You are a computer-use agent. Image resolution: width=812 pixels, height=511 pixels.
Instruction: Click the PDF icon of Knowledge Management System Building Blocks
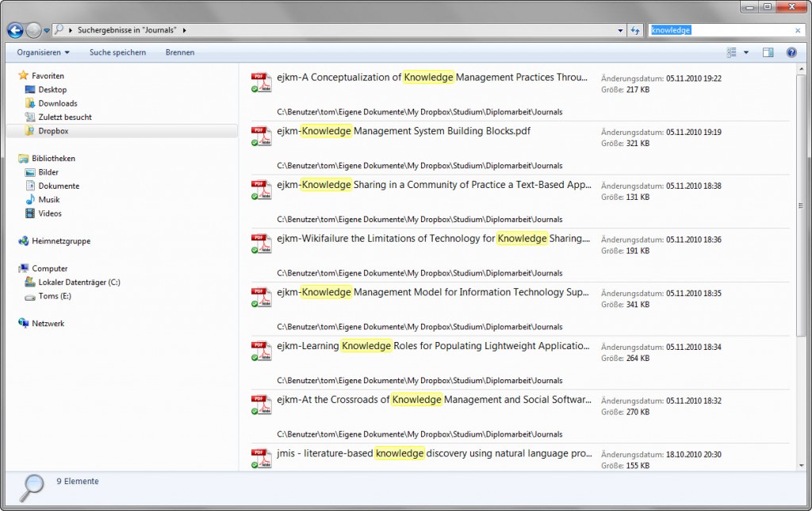tap(261, 135)
